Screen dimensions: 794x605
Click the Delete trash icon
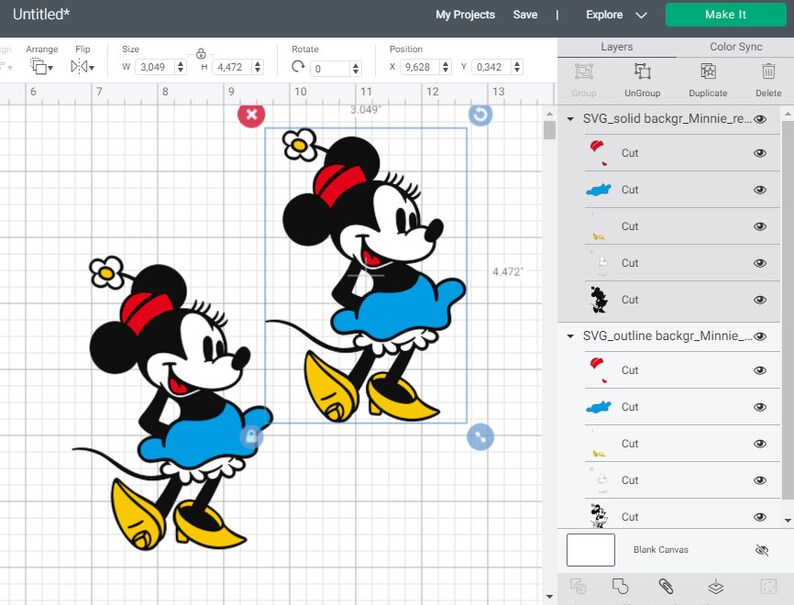point(768,71)
